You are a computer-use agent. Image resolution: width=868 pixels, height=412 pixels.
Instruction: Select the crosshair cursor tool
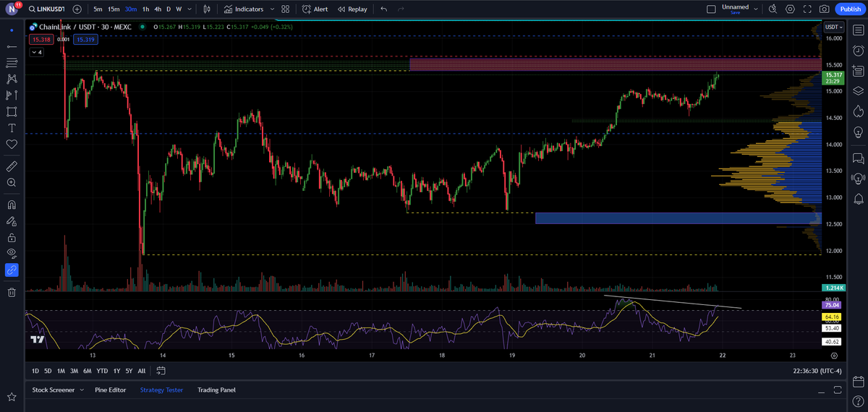[x=12, y=30]
